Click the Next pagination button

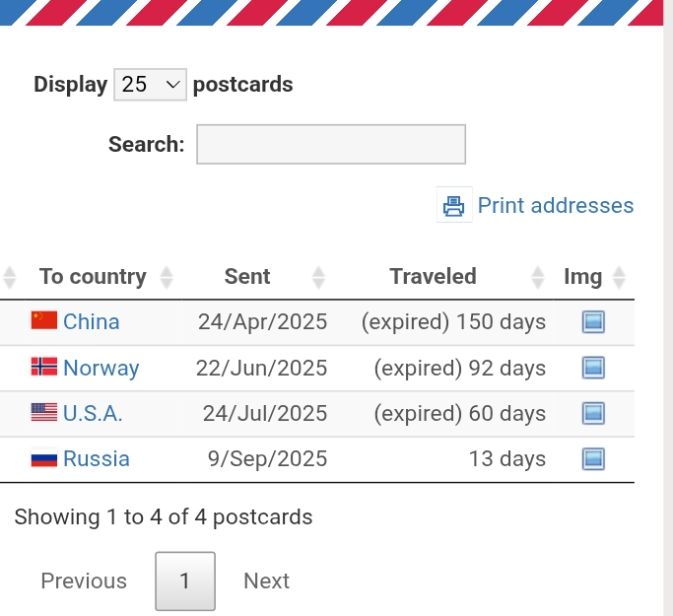coord(266,582)
